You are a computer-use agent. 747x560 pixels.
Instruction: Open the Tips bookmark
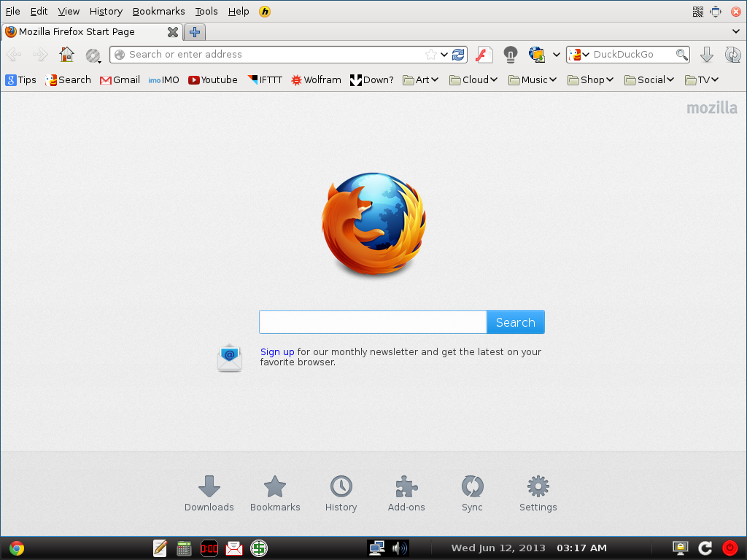coord(21,80)
